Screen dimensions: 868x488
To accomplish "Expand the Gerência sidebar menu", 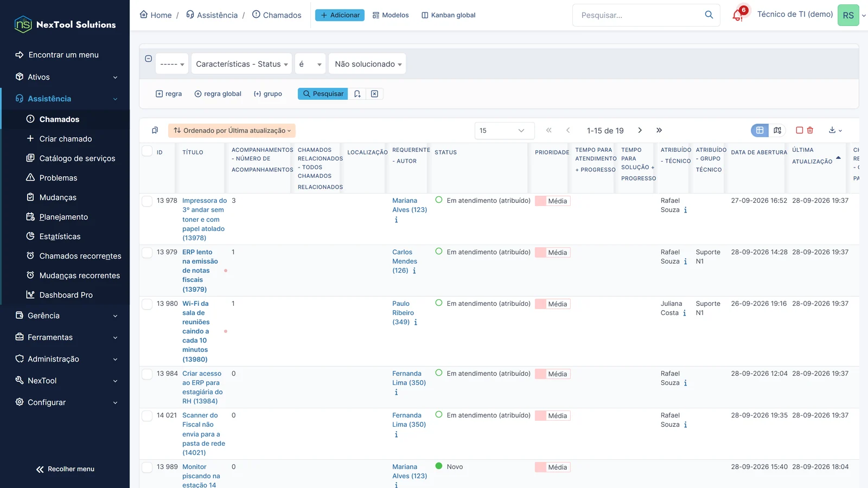I will [65, 316].
